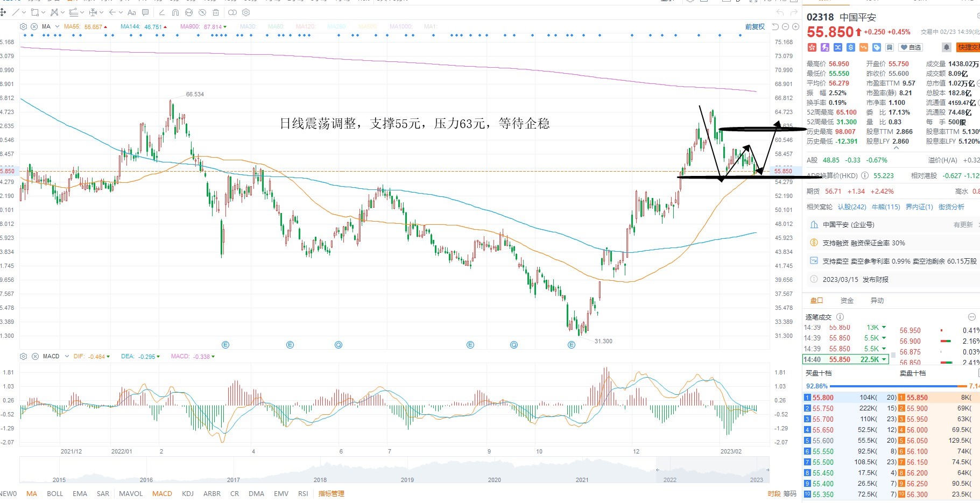Expand the arrow tool options dropdown

[121, 12]
